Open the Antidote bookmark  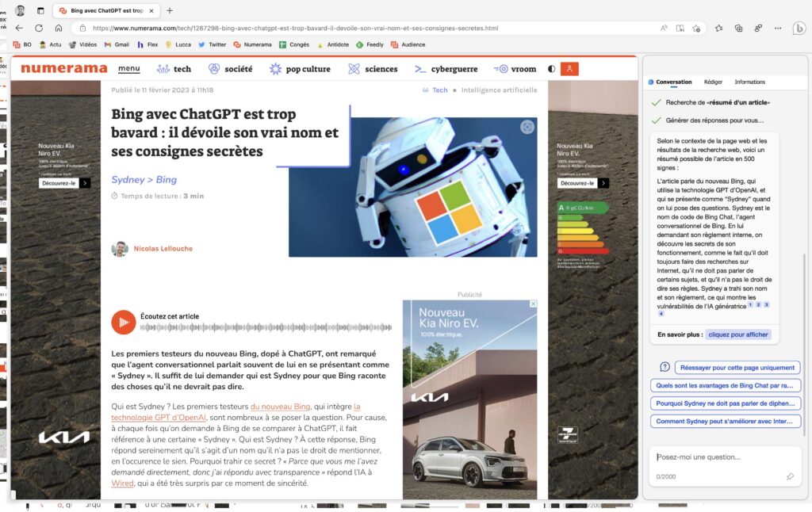click(333, 44)
